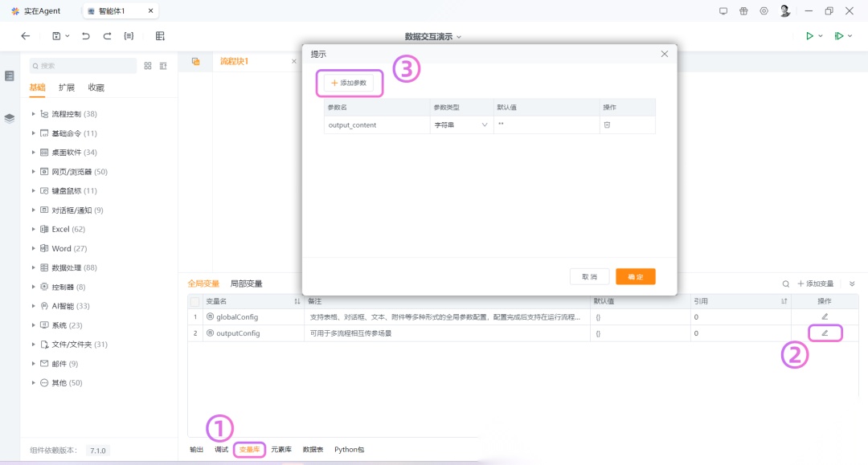Screen dimensions: 868x465
Task: Select the 收藏 tab
Action: [x=96, y=88]
